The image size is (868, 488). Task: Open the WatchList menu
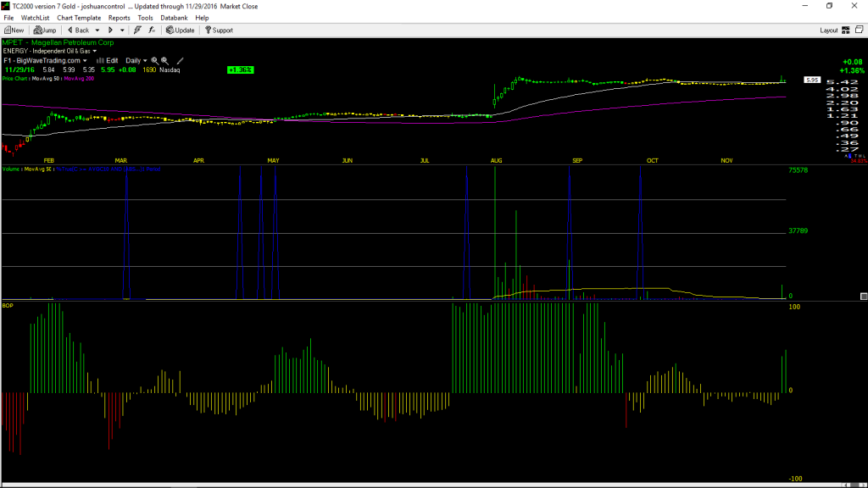coord(35,18)
